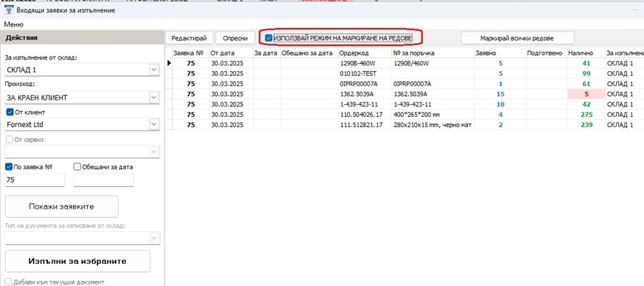Viewport: 644px width, 286px height.
Task: Click the 280x210x15 mm, черно мат cell
Action: tap(432, 125)
